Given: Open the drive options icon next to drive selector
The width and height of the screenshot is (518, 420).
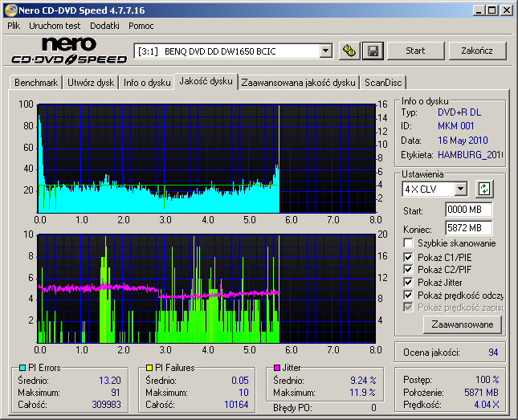Looking at the screenshot, I should coord(349,51).
